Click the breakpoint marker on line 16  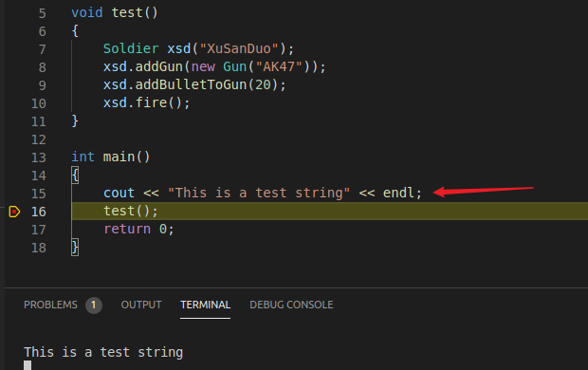[x=14, y=212]
